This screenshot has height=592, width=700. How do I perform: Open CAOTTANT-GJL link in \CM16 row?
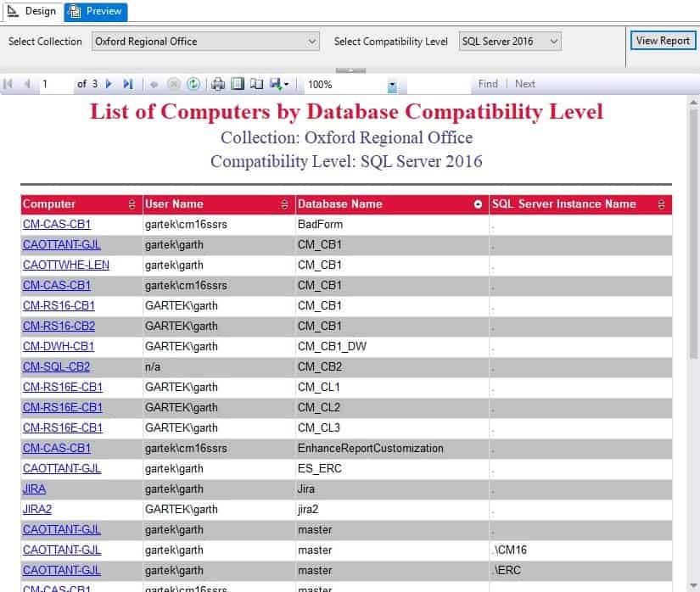pyautogui.click(x=62, y=550)
